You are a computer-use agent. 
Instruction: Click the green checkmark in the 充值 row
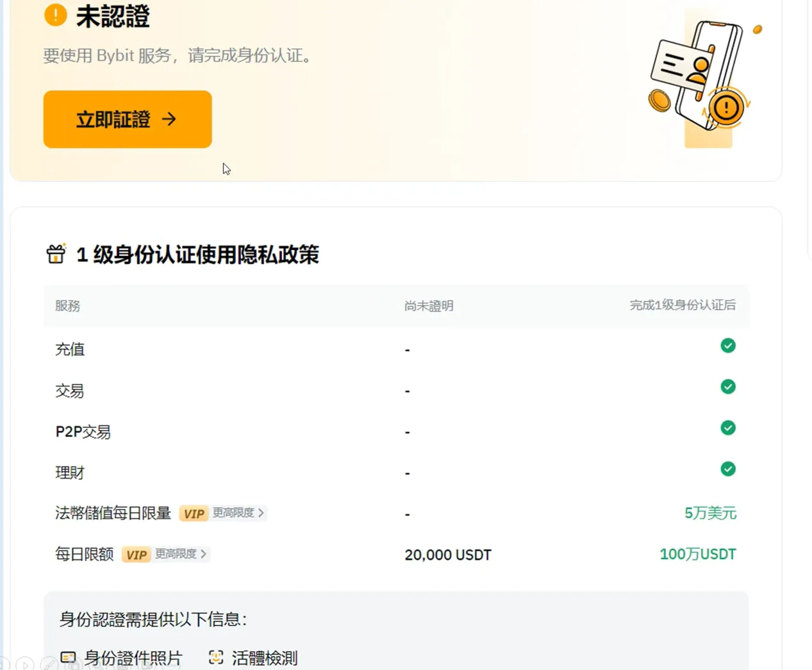[727, 346]
